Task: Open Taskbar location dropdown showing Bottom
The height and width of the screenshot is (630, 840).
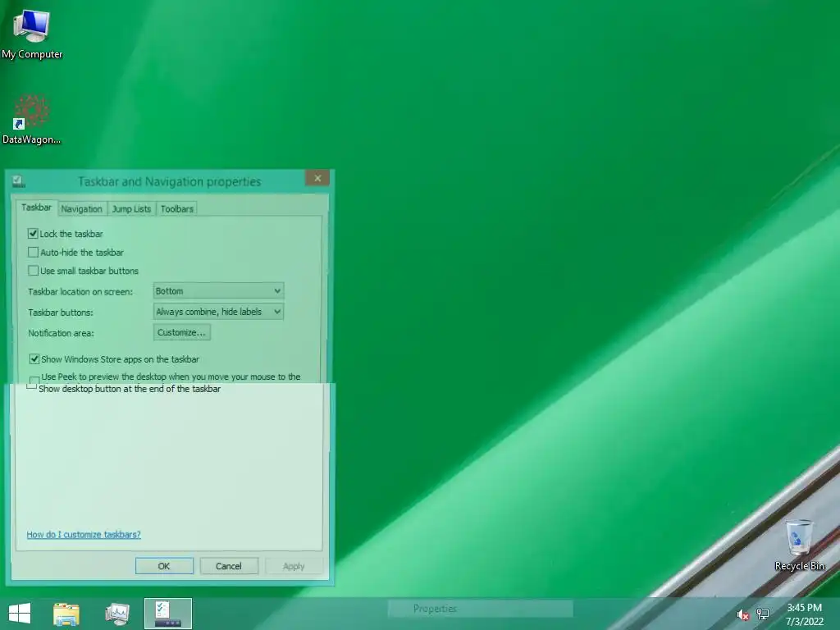Action: 218,291
